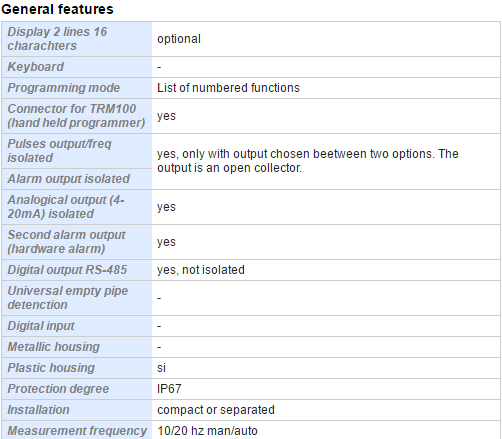Select the Digital output RS-485 label
Image resolution: width=502 pixels, height=439 pixels.
pos(67,270)
